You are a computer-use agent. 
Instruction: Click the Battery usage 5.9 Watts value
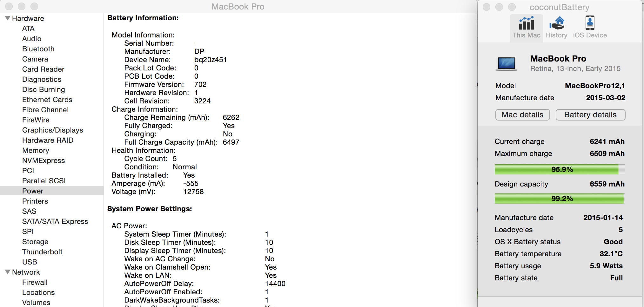coord(606,266)
